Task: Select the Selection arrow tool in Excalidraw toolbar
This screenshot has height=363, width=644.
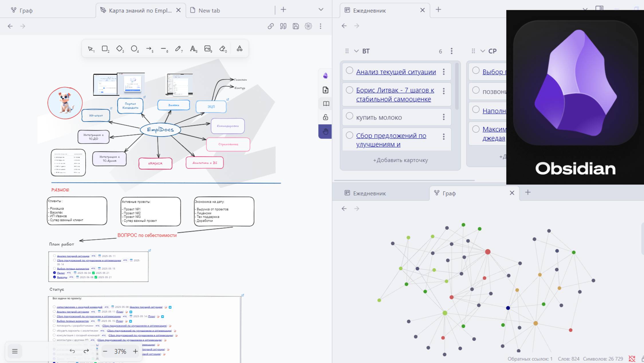Action: tap(90, 49)
